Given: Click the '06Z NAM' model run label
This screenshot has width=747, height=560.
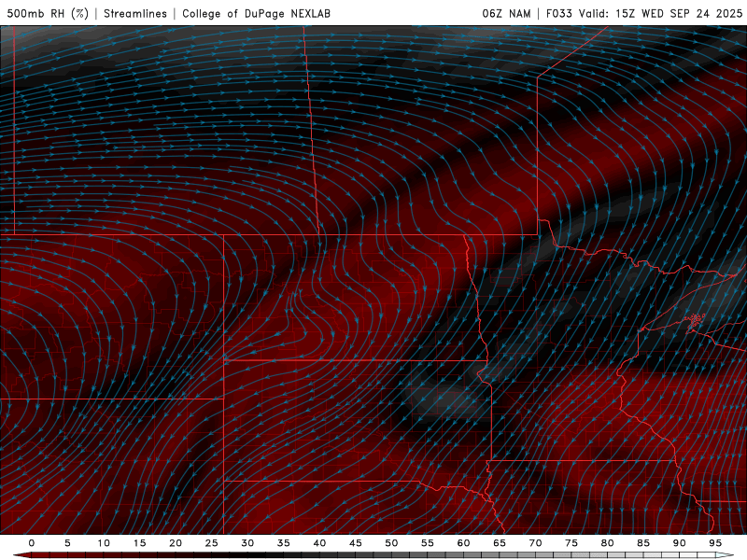Looking at the screenshot, I should click(x=506, y=13).
